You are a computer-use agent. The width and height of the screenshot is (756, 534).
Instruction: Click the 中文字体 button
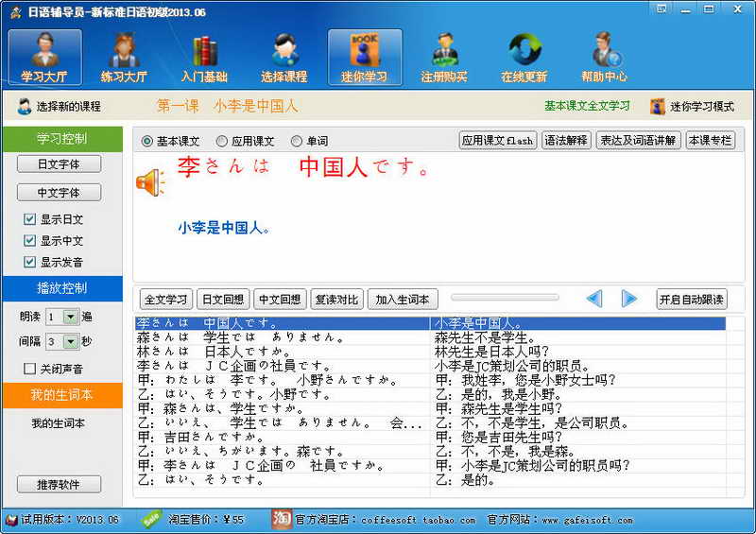59,193
